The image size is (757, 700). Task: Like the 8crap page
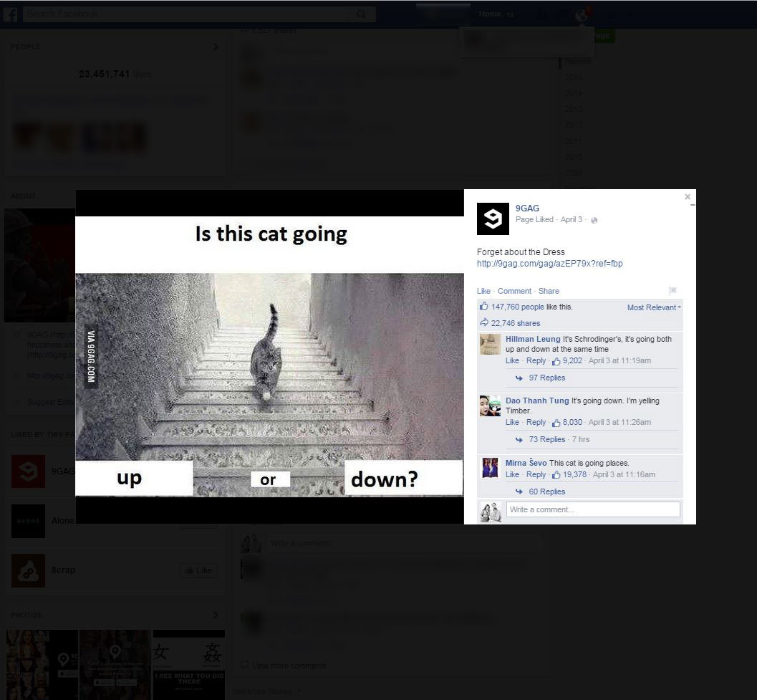198,570
